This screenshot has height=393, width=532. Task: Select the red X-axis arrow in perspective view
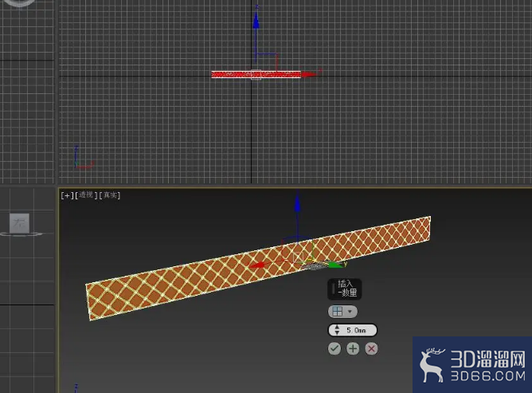point(257,265)
